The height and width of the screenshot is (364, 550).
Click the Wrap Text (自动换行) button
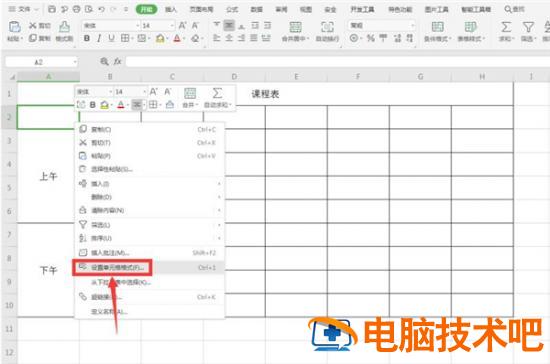pyautogui.click(x=327, y=31)
